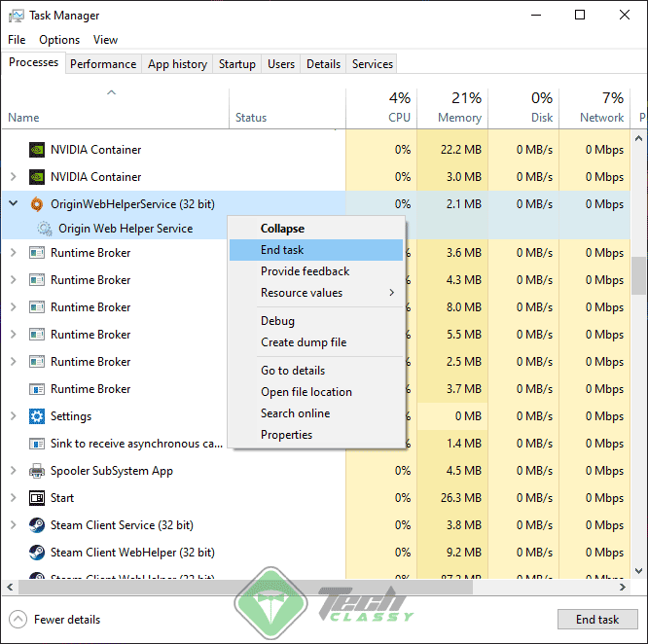Click the Runtime Broker icon in the 2.5 MB row
This screenshot has height=644, width=648.
[37, 362]
